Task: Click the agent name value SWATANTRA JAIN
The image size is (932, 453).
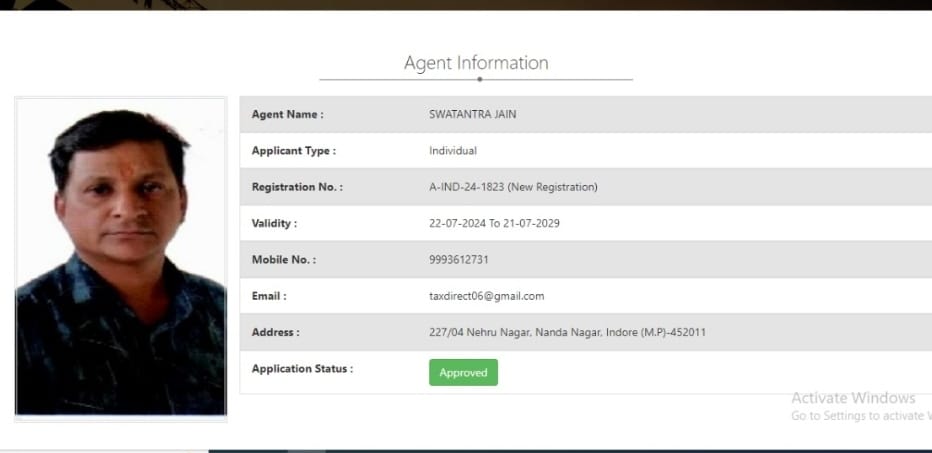Action: point(472,114)
